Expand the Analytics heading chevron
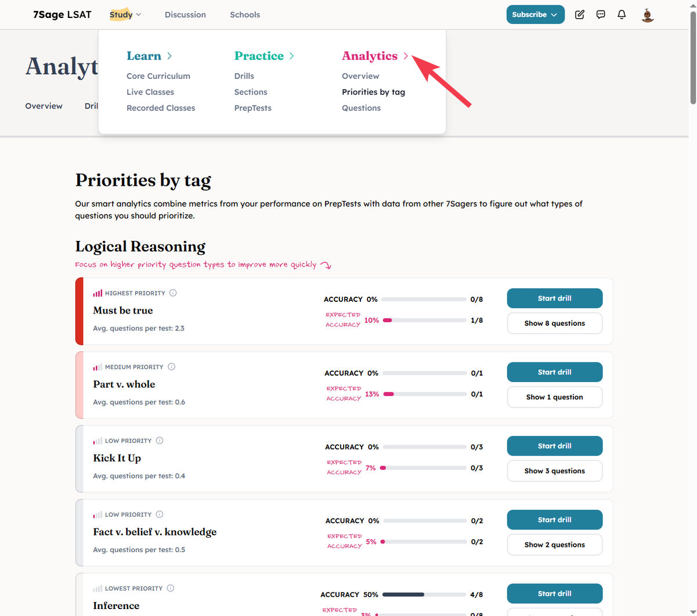This screenshot has width=697, height=616. click(x=406, y=56)
